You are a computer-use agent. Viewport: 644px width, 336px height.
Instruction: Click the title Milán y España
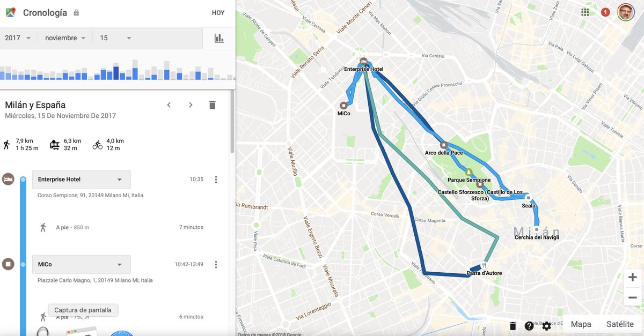point(35,105)
